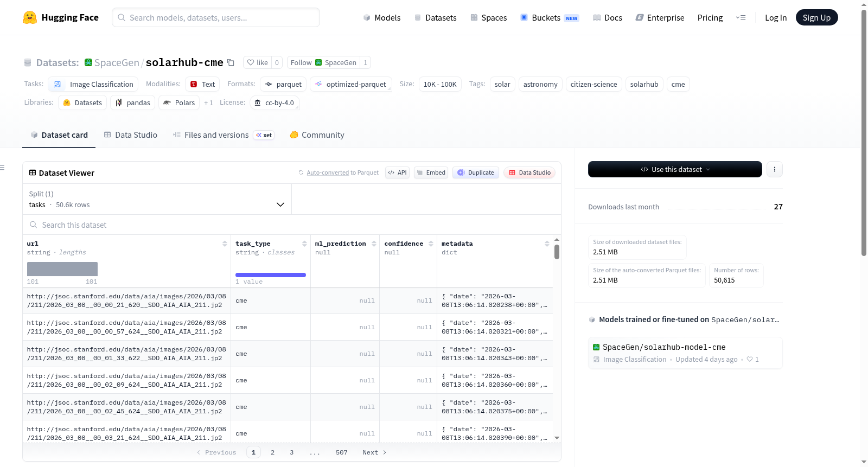Click the solar tag
Viewport: 868px width, 467px height.
pyautogui.click(x=502, y=84)
